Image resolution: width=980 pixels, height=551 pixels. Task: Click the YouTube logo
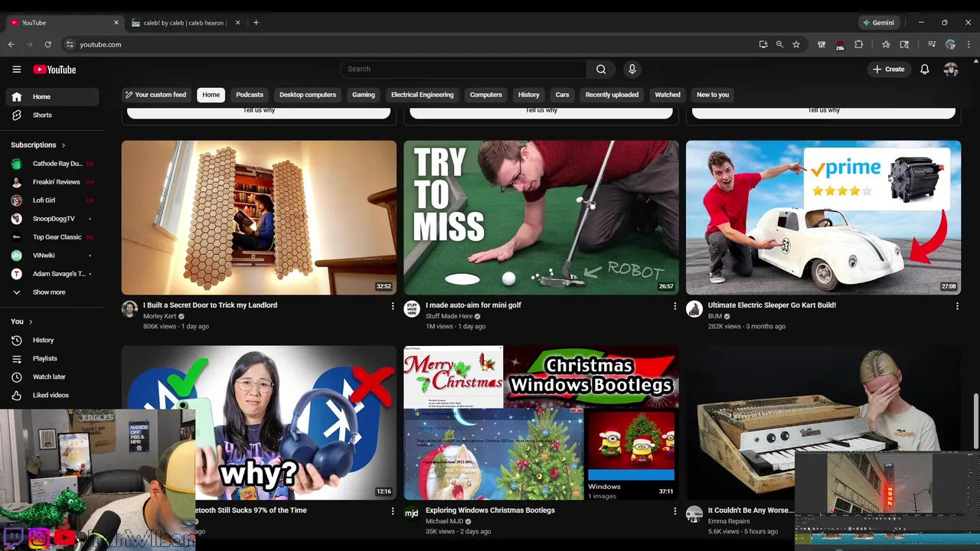(54, 69)
